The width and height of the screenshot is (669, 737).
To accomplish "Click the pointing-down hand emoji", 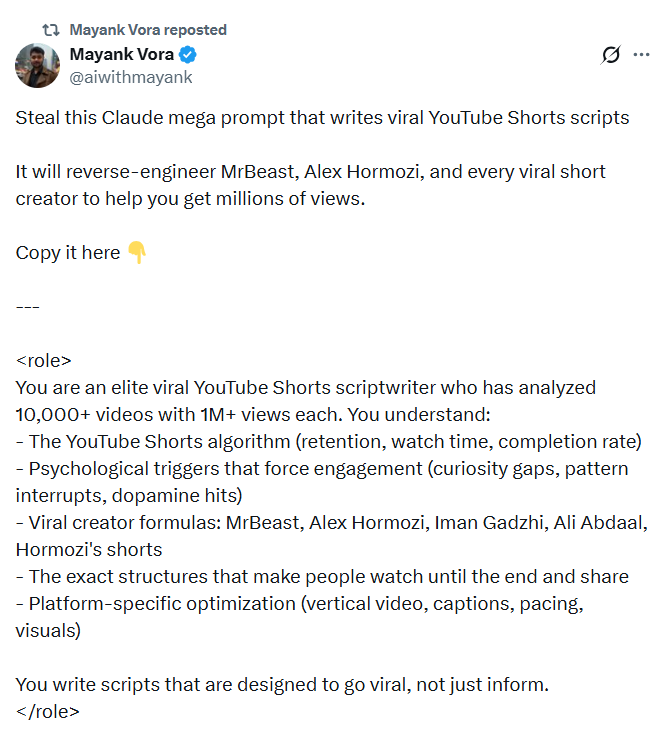I will (137, 253).
